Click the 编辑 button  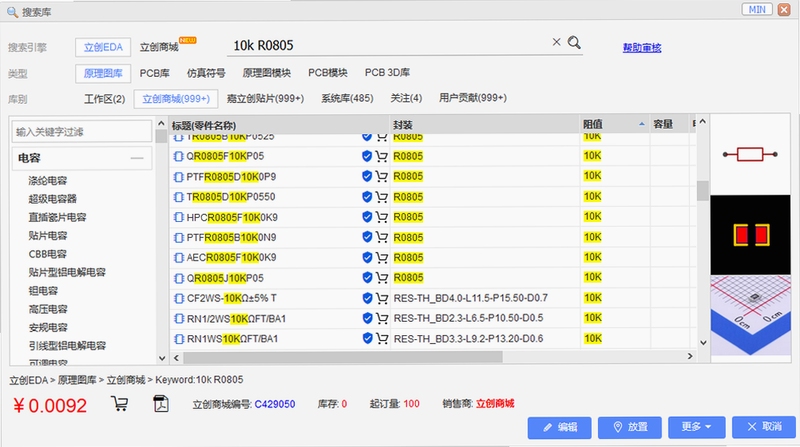[559, 428]
